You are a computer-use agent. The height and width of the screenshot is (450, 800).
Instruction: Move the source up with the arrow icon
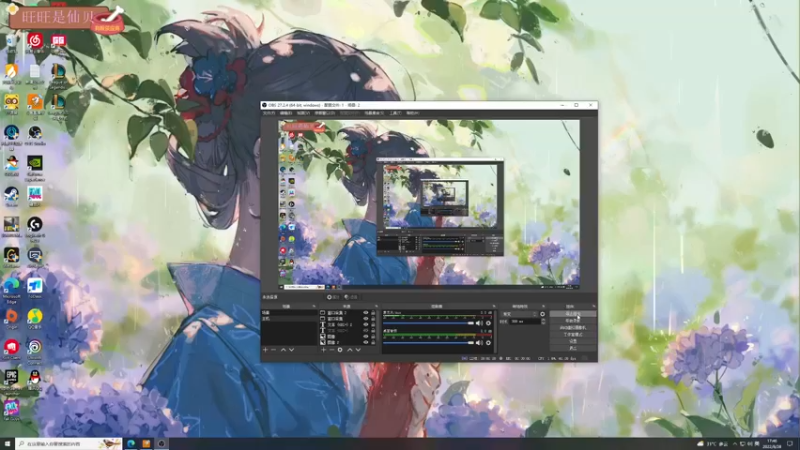pos(349,349)
